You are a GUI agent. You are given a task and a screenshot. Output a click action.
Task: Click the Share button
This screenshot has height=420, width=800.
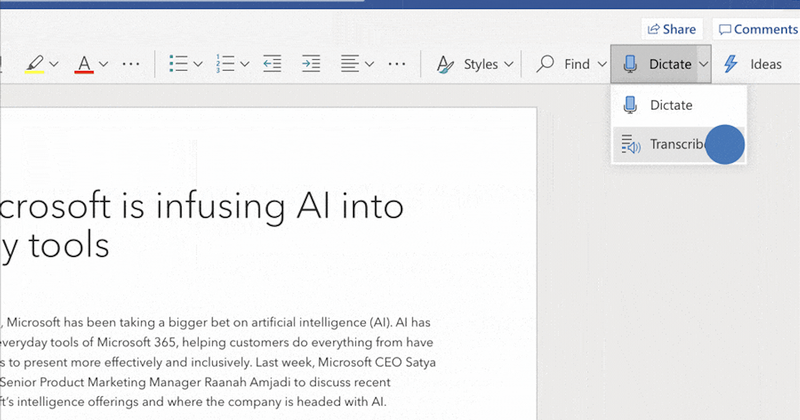pos(672,29)
